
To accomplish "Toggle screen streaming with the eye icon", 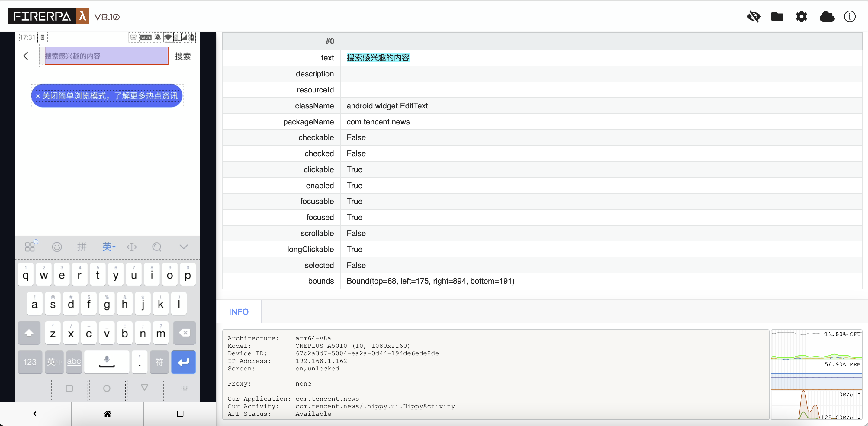I will point(754,17).
